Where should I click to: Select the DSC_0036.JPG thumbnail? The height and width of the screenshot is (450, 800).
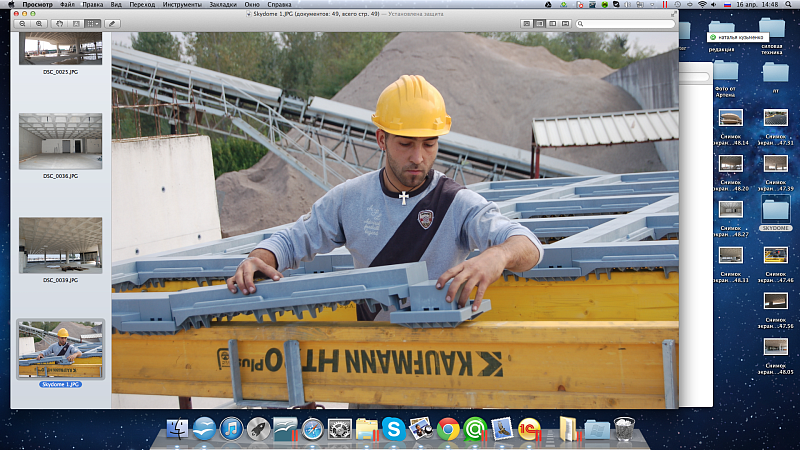tap(60, 140)
